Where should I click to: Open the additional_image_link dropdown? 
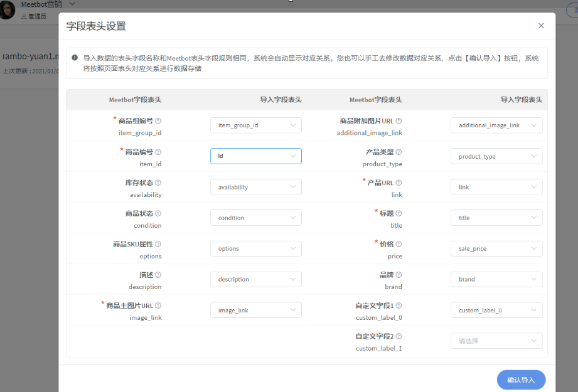[496, 125]
